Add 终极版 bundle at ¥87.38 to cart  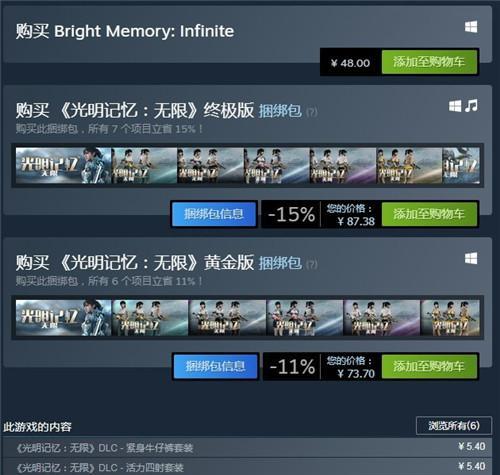coord(429,214)
